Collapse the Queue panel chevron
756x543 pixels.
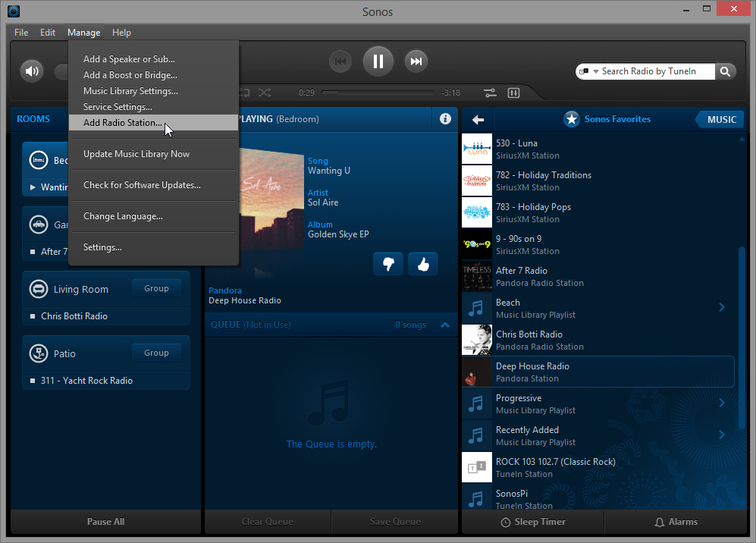(x=445, y=325)
